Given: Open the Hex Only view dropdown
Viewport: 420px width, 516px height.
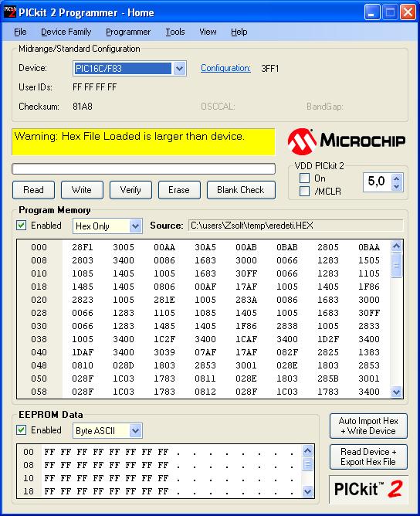Looking at the screenshot, I should click(x=136, y=226).
